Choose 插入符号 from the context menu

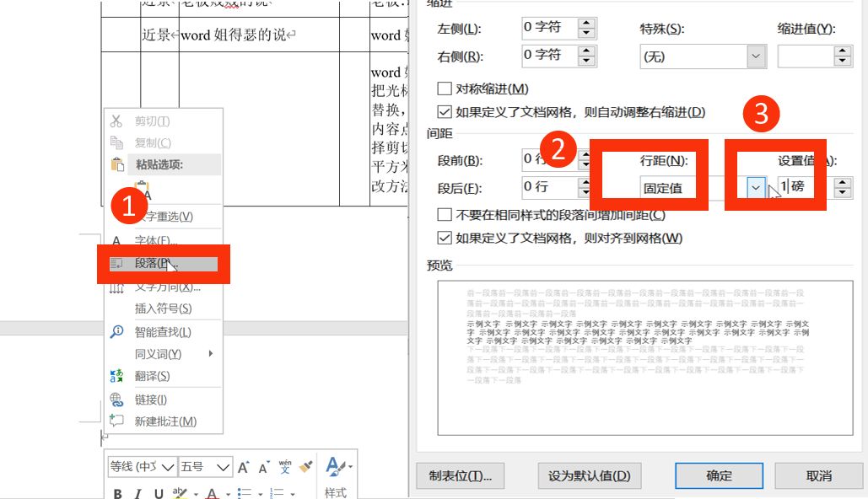163,309
